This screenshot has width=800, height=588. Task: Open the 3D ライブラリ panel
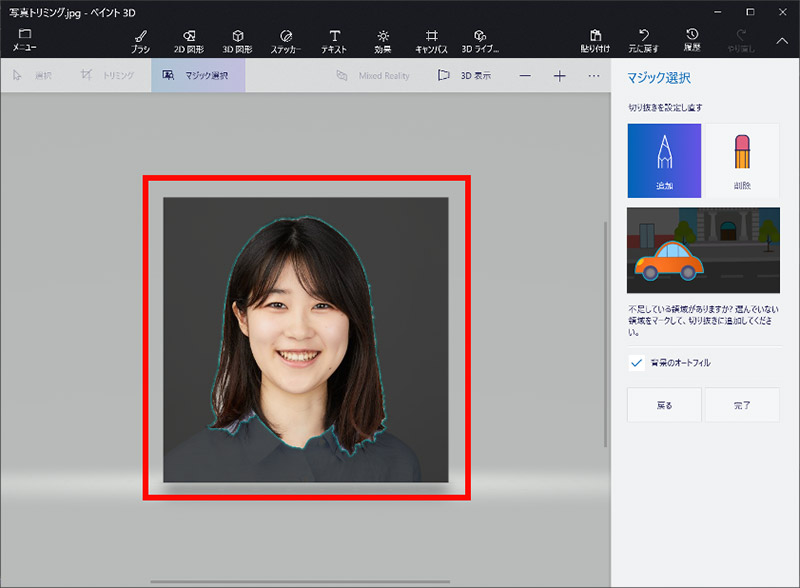(480, 40)
